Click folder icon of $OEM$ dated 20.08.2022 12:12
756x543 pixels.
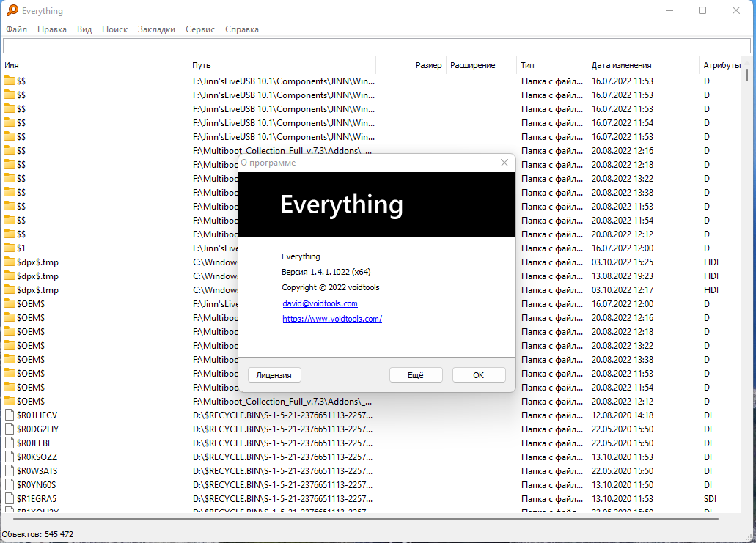coord(10,402)
